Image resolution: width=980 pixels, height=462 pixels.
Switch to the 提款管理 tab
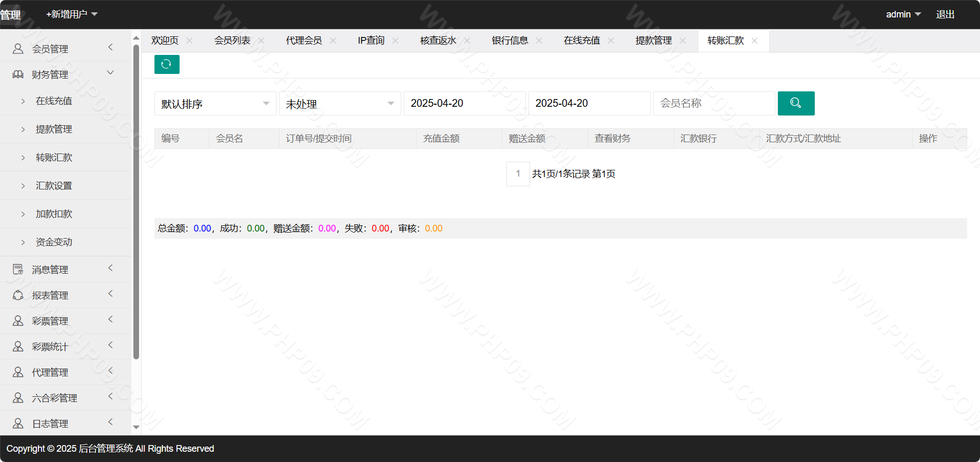click(x=653, y=41)
